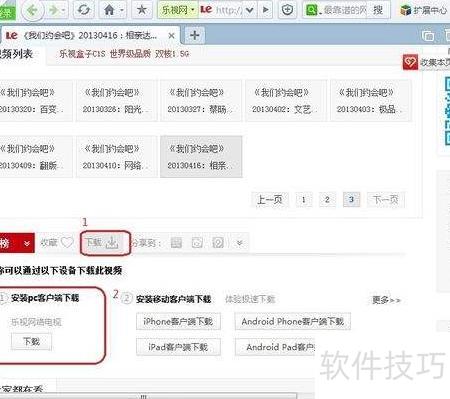Image resolution: width=450 pixels, height=399 pixels.
Task: Click Android Pad客户端 download button
Action: [x=275, y=347]
